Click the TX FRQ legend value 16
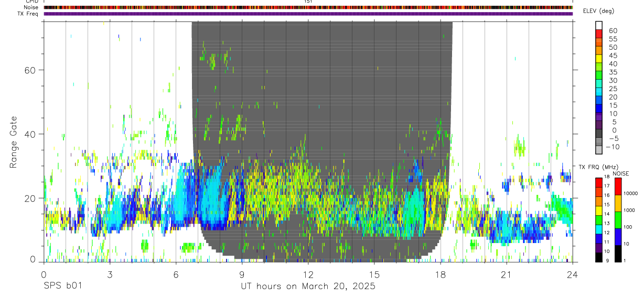This screenshot has height=297, width=644. tap(607, 195)
